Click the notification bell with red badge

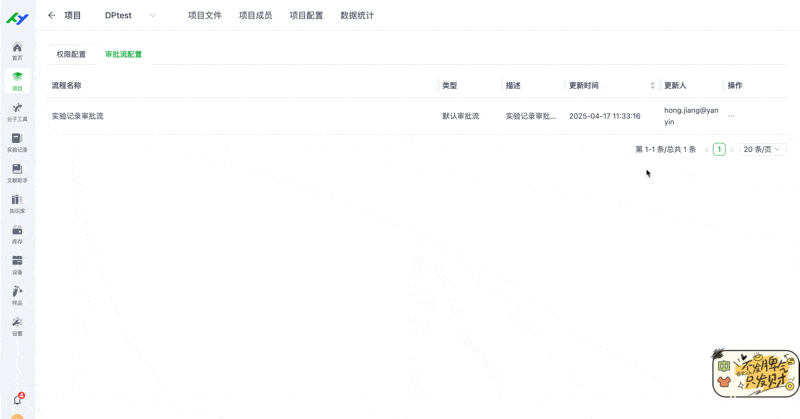pyautogui.click(x=18, y=400)
